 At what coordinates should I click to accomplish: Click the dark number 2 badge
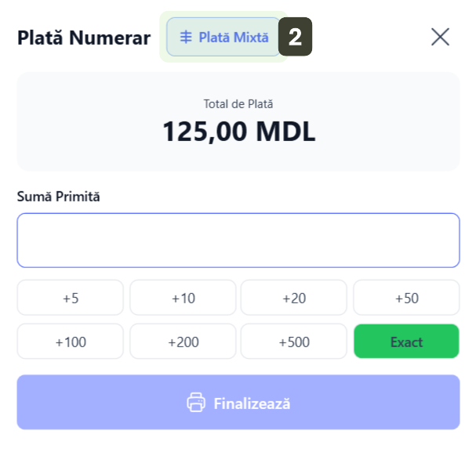[x=296, y=37]
